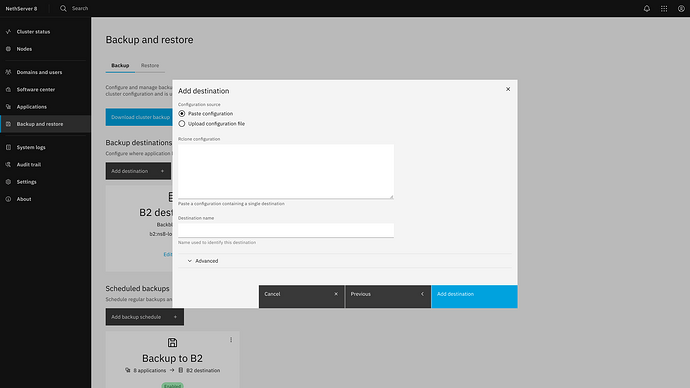Click the Cancel button in dialog

(x=302, y=296)
